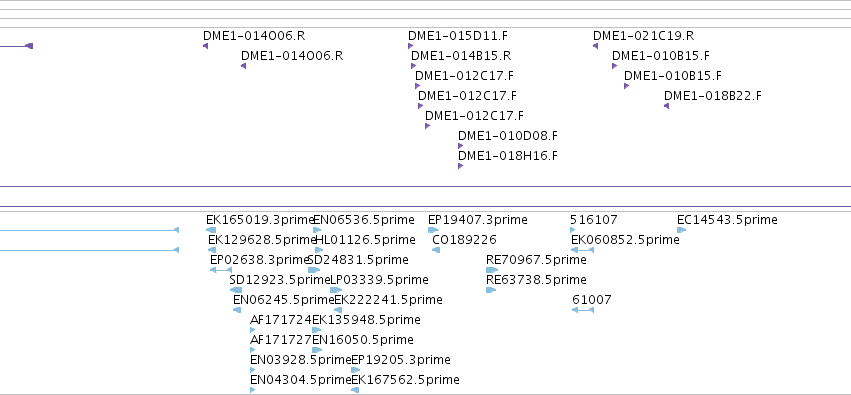851x395 pixels.
Task: Select blue arrow glyph under SD24831.5prime
Action: [x=314, y=270]
